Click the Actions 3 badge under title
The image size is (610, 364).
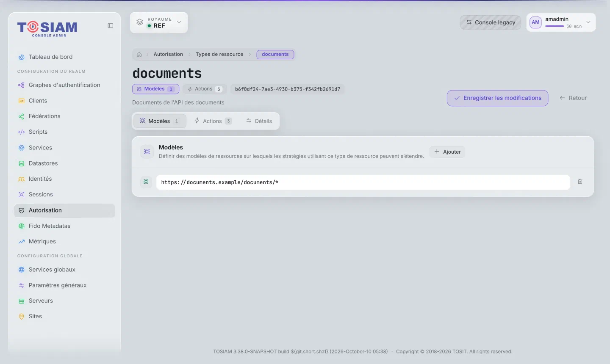click(x=205, y=89)
